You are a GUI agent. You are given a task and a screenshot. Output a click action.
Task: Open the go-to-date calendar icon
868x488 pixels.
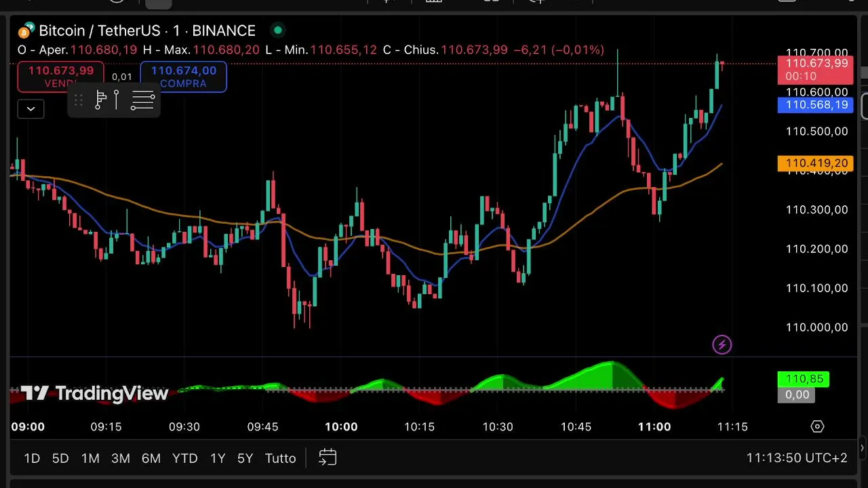pyautogui.click(x=328, y=457)
